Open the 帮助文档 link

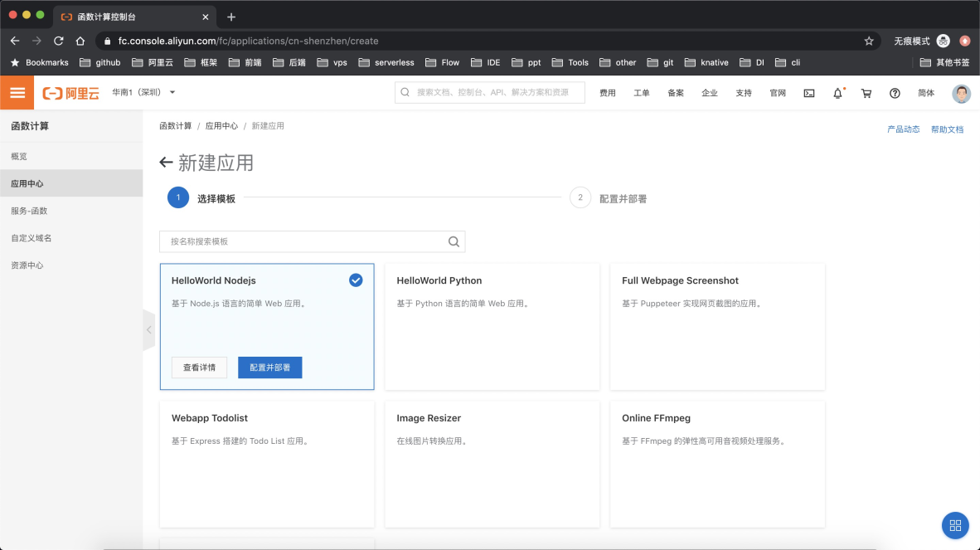[x=947, y=129]
